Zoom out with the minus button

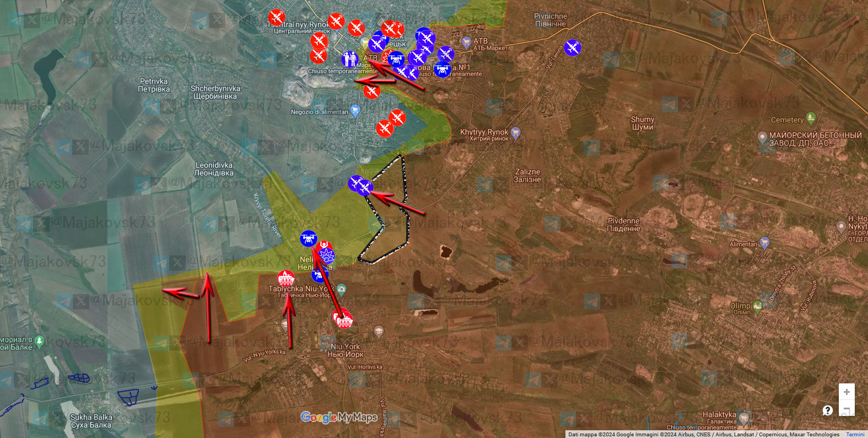(847, 409)
